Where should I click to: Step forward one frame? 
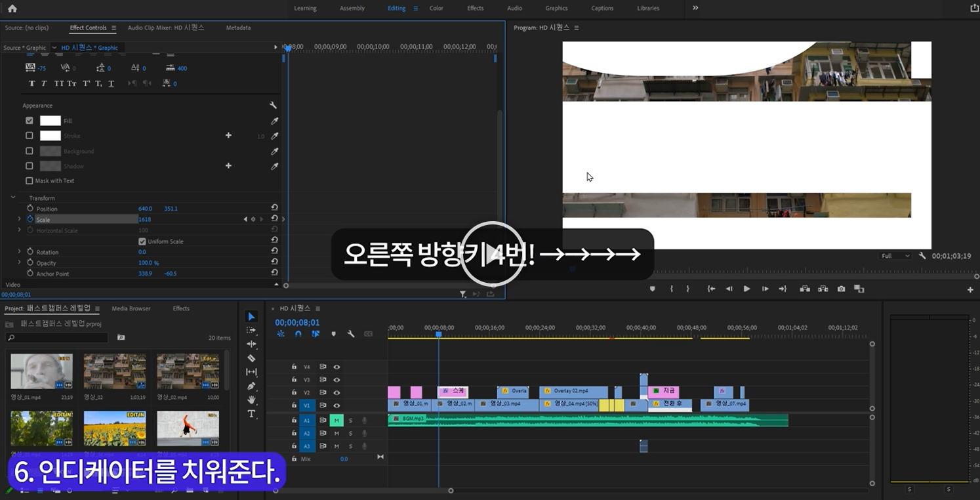765,289
